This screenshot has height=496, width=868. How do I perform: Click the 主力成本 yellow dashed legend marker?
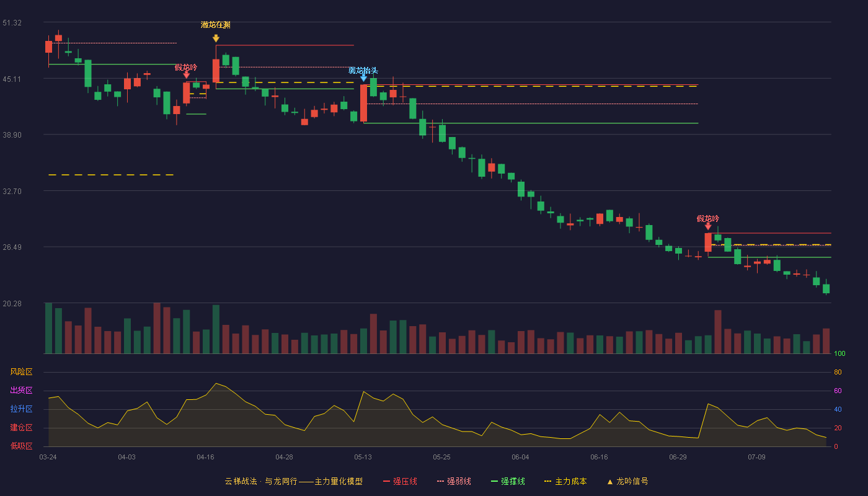pyautogui.click(x=547, y=481)
